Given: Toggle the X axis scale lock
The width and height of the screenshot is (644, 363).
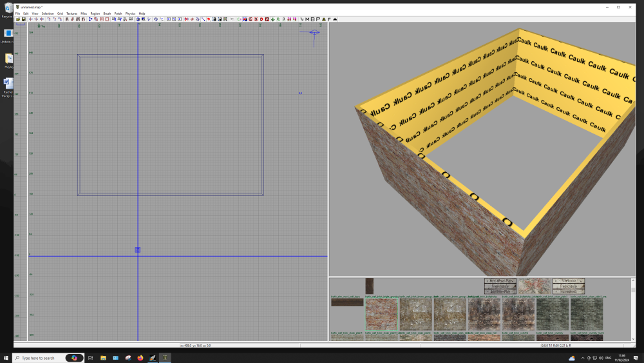Looking at the screenshot, I should click(x=168, y=19).
